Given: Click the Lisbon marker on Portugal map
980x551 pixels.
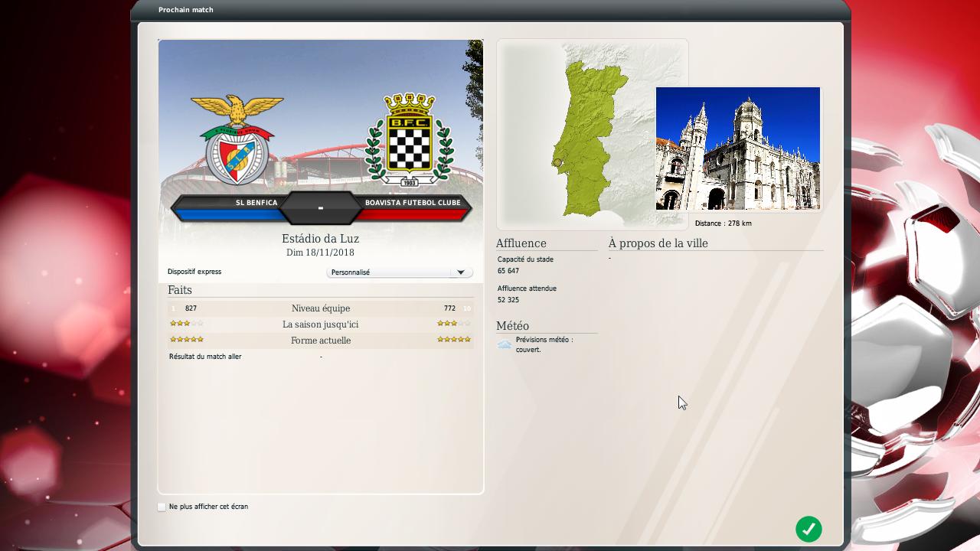Looking at the screenshot, I should pyautogui.click(x=557, y=162).
